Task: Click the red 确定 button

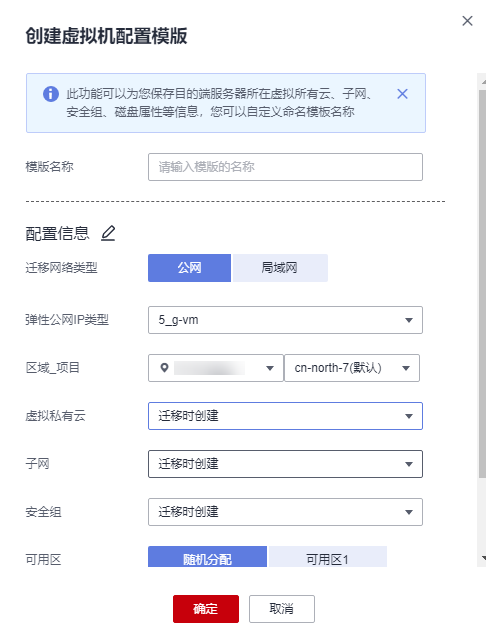Action: 206,609
